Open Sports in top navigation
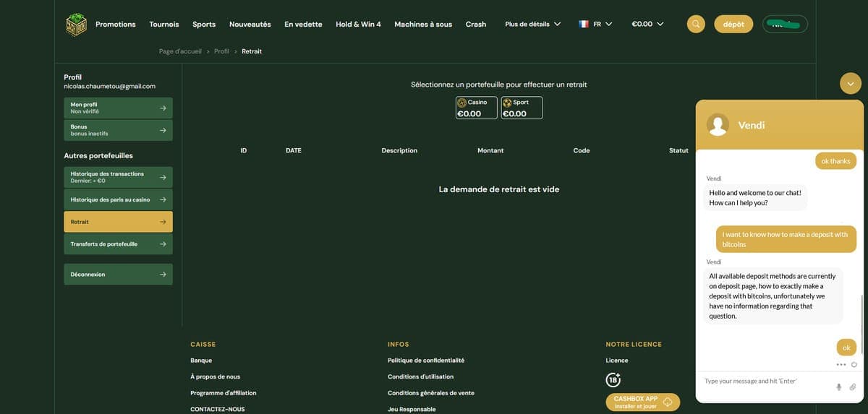The width and height of the screenshot is (868, 414). coord(204,24)
